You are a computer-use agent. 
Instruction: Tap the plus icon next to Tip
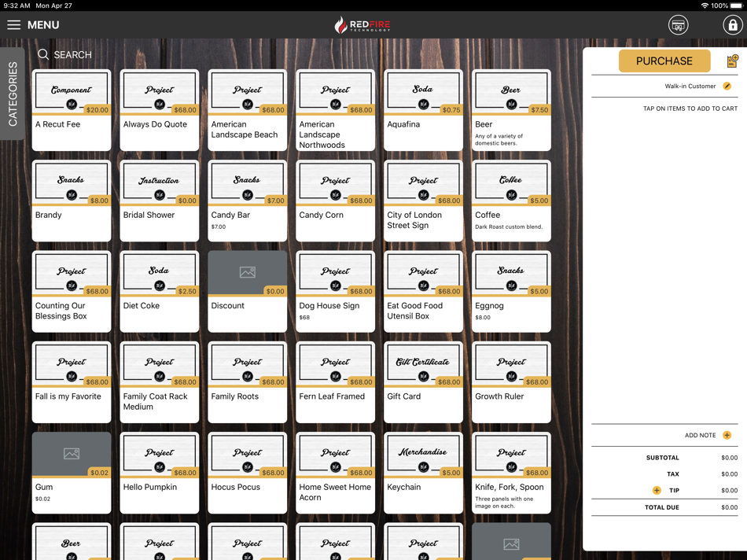pos(657,491)
